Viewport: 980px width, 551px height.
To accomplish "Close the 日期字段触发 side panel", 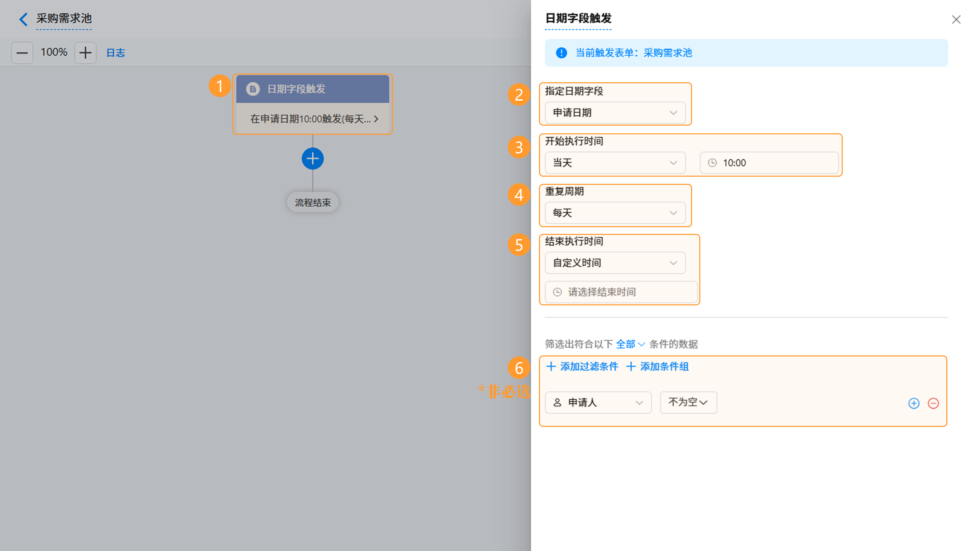I will pyautogui.click(x=956, y=19).
